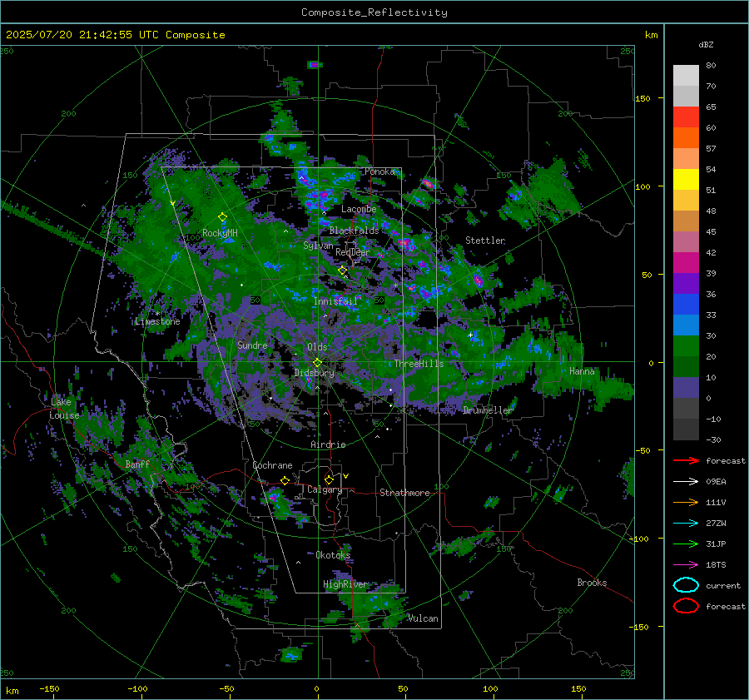
Task: Select the white 09EA arrow legend entry
Action: (x=686, y=482)
